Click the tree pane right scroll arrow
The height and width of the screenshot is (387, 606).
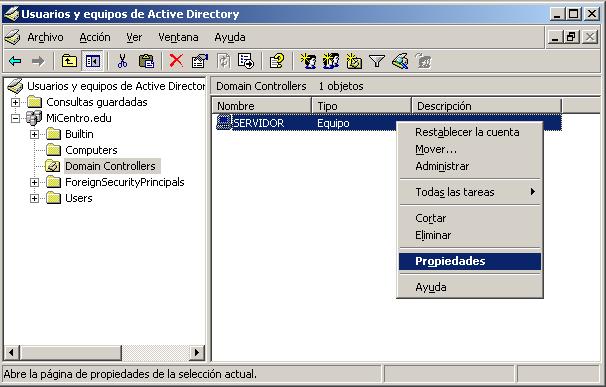(x=197, y=353)
